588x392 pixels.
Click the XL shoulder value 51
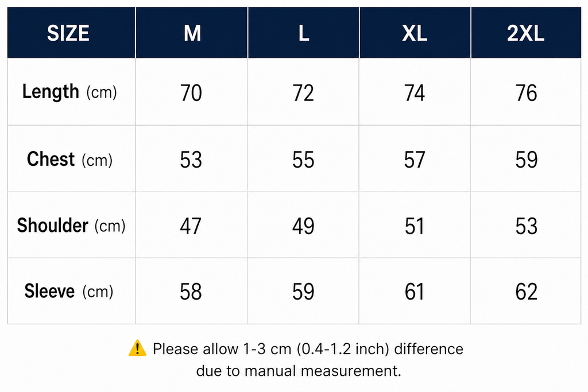coord(415,226)
